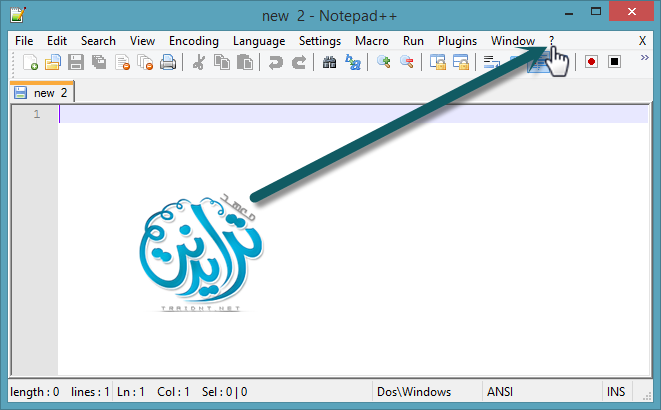661x410 pixels.
Task: Click the Open file folder icon
Action: (53, 62)
